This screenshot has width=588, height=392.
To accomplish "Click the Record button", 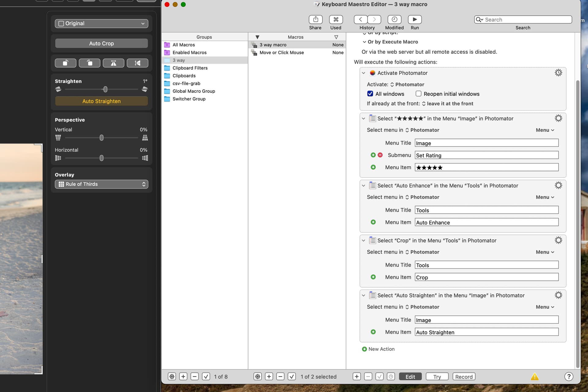I will click(464, 377).
